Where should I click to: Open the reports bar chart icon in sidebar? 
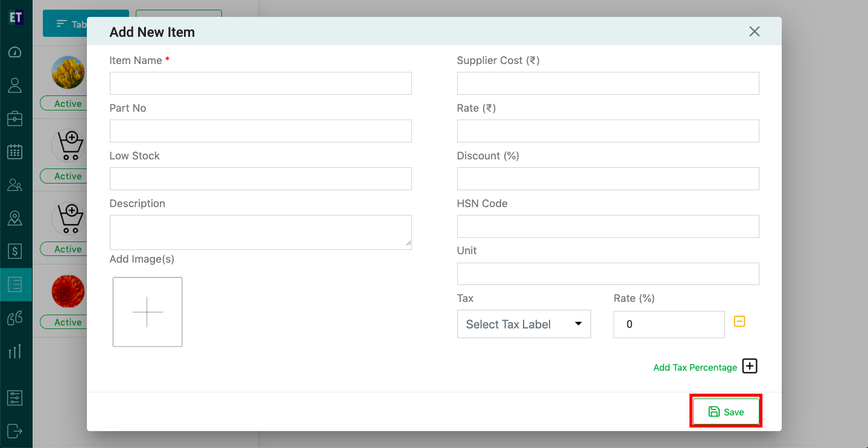click(x=15, y=351)
